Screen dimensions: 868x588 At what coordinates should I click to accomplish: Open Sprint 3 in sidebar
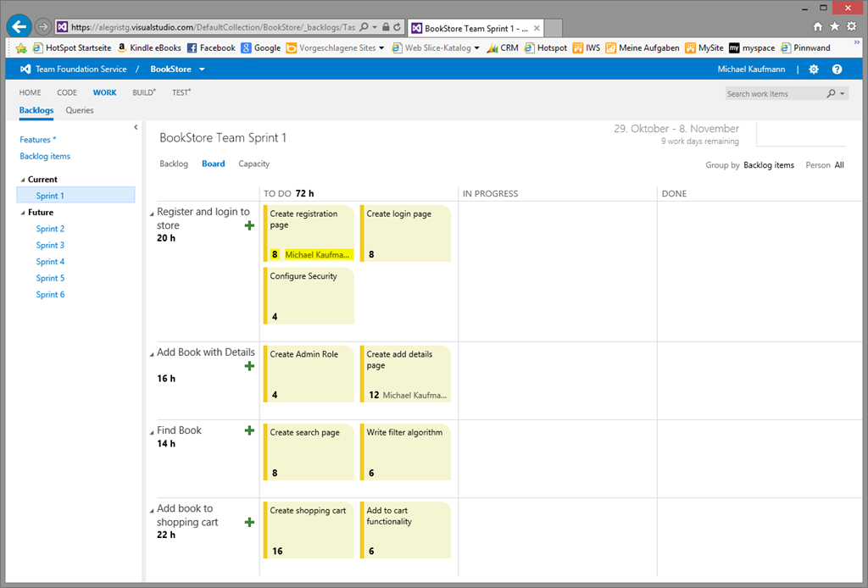[x=50, y=245]
